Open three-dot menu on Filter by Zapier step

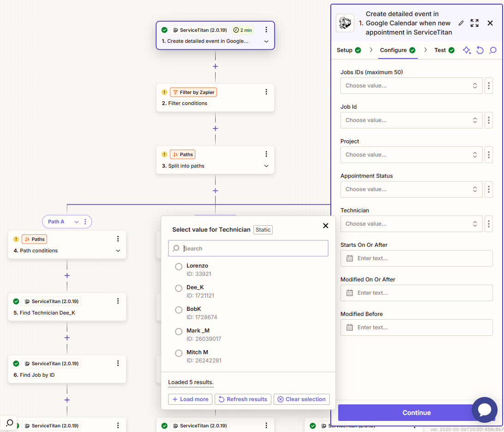[x=266, y=92]
